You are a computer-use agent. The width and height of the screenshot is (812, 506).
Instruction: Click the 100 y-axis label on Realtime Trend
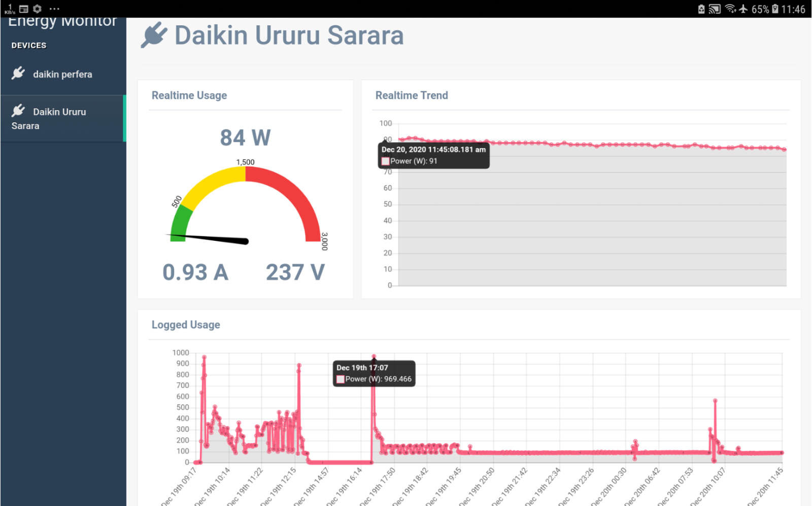point(386,123)
